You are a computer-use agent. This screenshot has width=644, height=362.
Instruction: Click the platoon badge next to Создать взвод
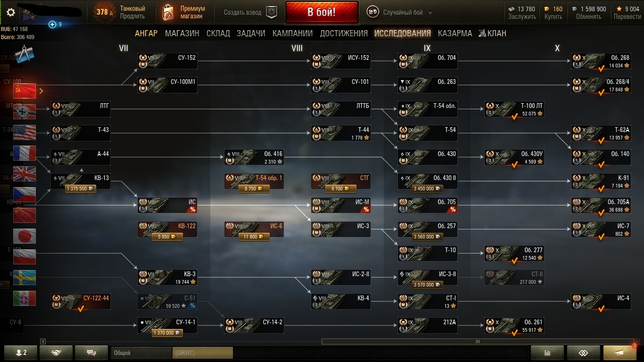coord(272,13)
